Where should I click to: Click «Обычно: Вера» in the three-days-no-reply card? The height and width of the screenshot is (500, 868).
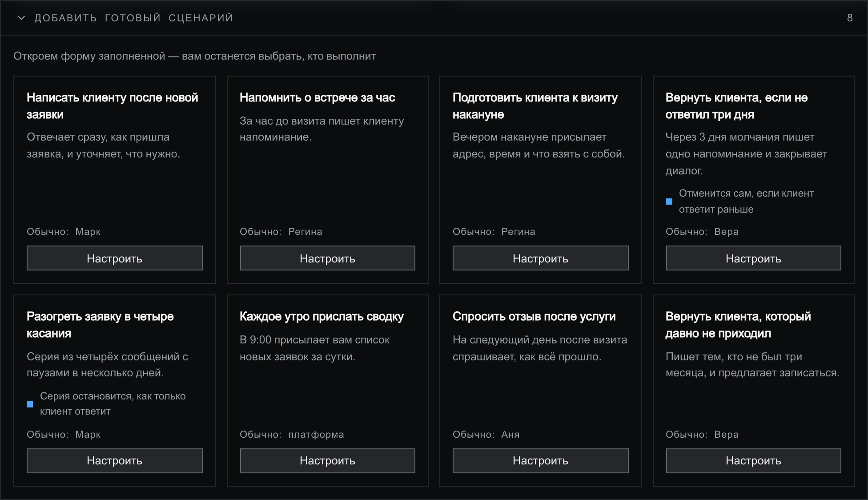coord(702,231)
